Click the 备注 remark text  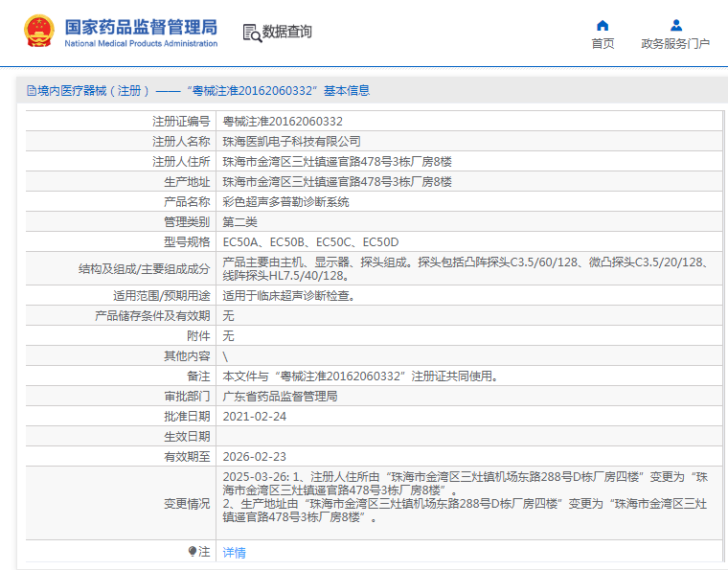click(x=361, y=376)
